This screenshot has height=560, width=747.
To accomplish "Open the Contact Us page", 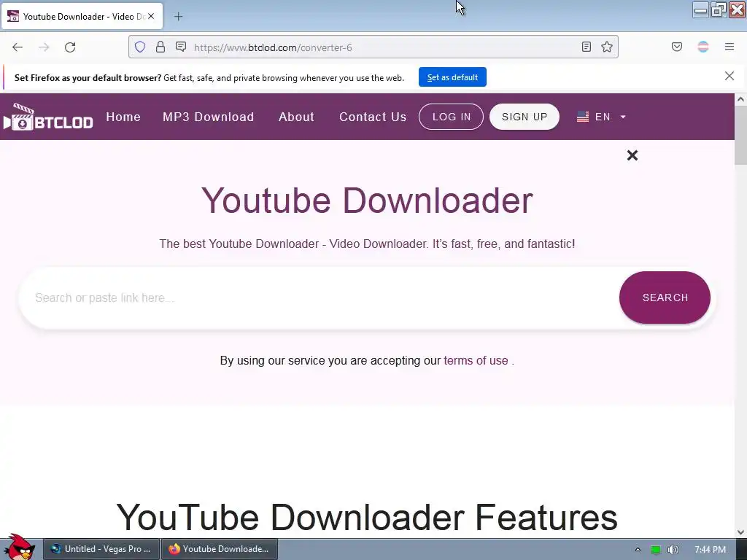I will tap(373, 117).
